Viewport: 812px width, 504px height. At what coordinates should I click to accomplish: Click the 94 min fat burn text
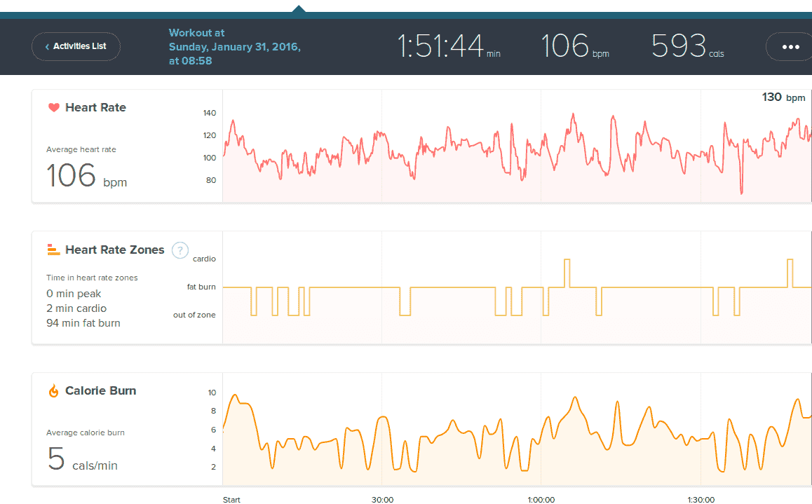(83, 323)
